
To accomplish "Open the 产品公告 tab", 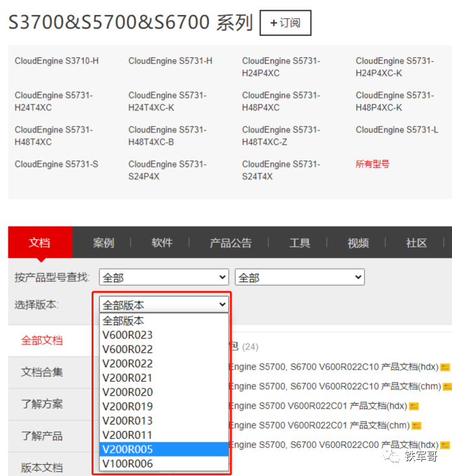I will click(x=230, y=243).
